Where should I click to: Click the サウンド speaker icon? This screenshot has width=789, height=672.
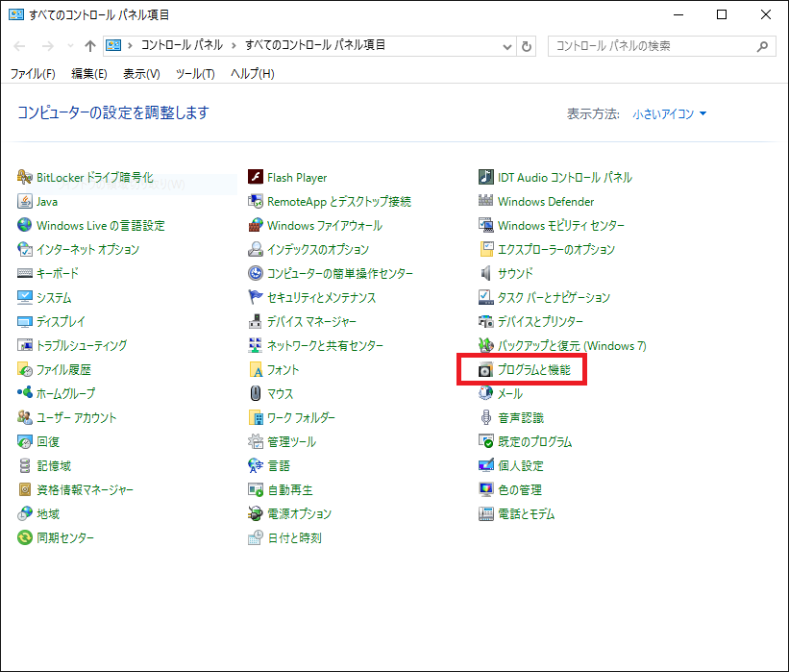point(485,273)
